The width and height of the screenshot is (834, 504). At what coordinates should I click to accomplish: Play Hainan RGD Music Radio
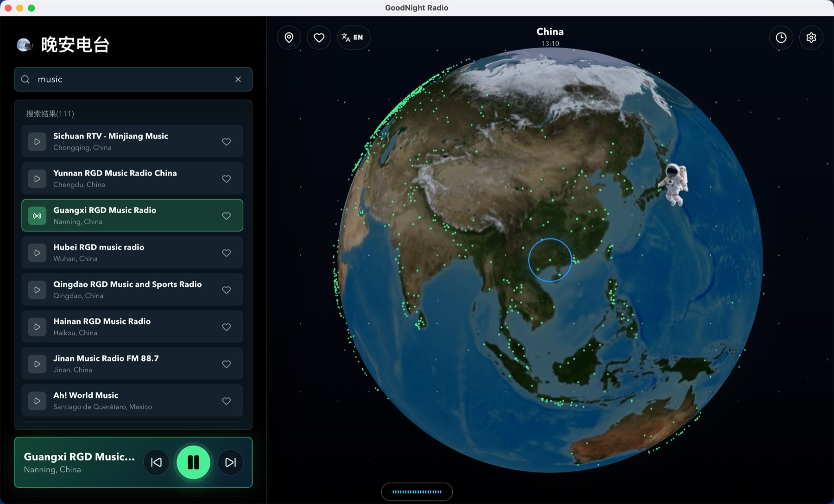(x=37, y=327)
